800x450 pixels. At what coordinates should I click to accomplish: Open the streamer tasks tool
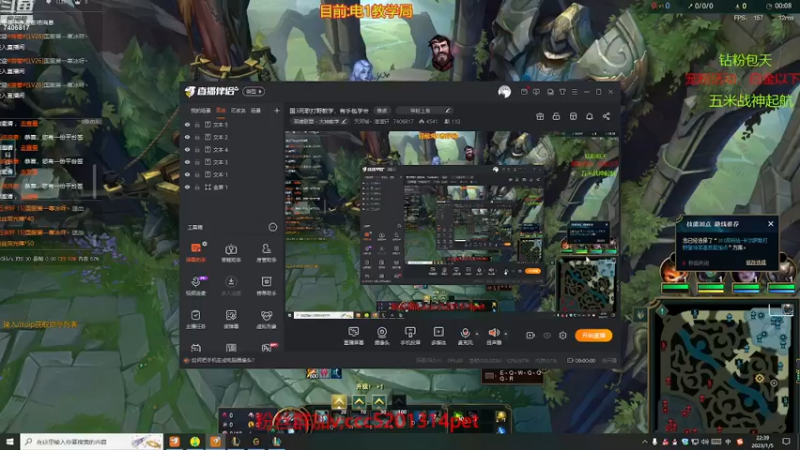196,319
